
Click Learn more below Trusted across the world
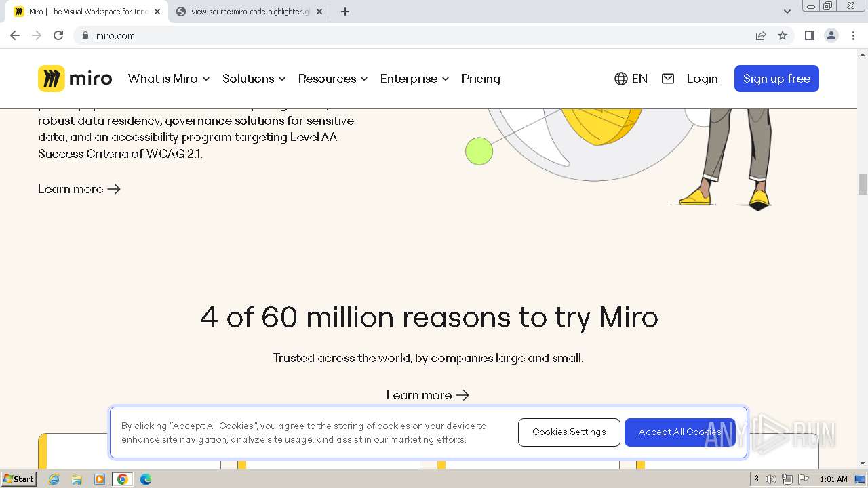(428, 395)
